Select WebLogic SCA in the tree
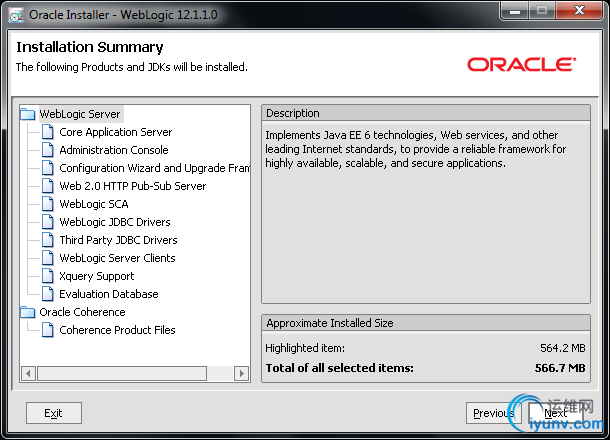 pyautogui.click(x=94, y=204)
